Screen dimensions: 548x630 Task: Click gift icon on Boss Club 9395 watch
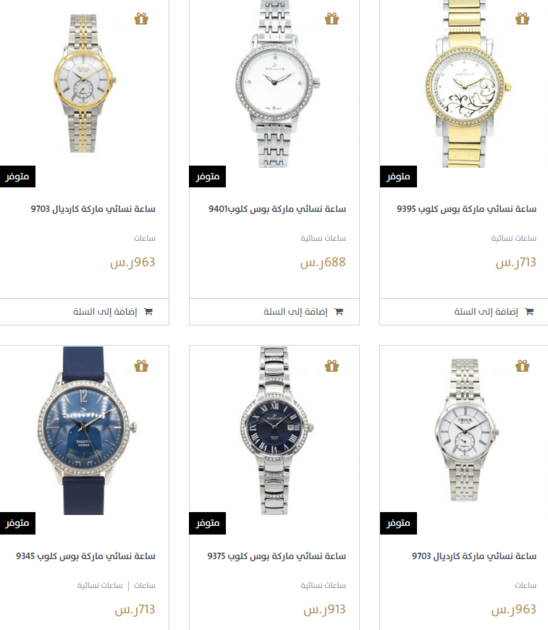point(522,18)
